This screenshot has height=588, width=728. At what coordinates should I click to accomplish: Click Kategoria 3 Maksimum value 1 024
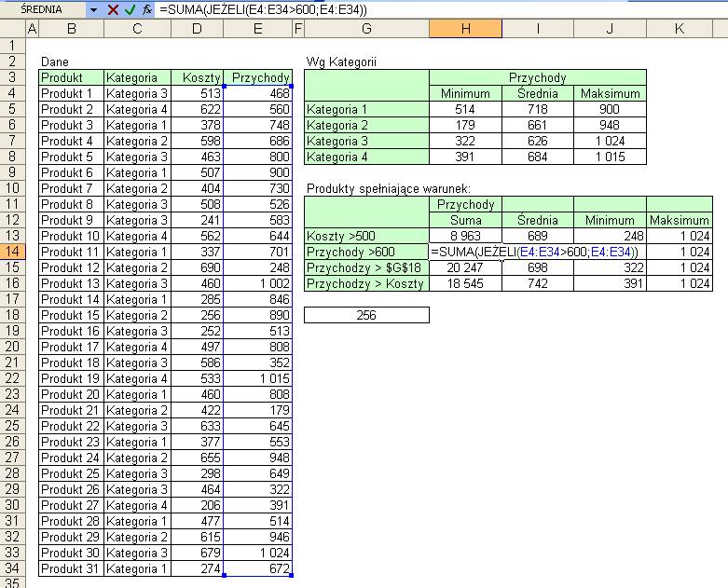point(610,141)
